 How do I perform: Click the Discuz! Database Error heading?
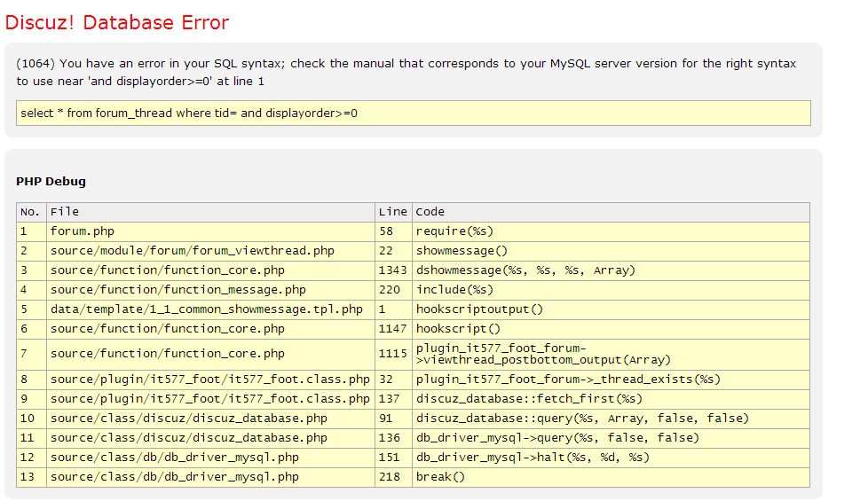tap(117, 23)
